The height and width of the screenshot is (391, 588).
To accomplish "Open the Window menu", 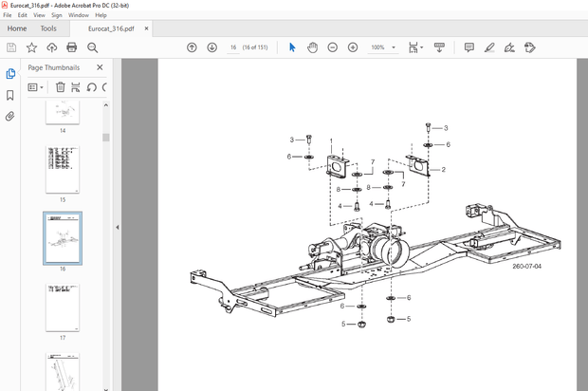I will click(x=79, y=15).
